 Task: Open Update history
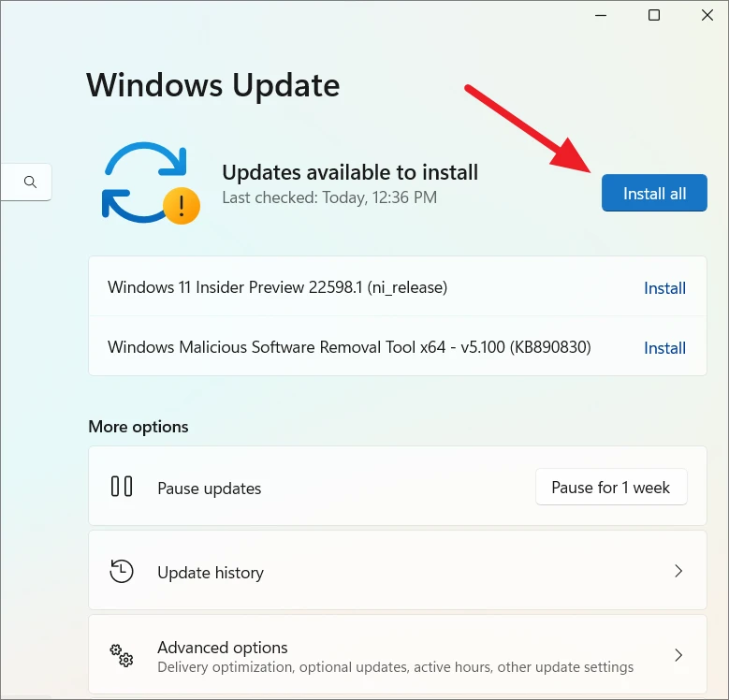point(398,571)
